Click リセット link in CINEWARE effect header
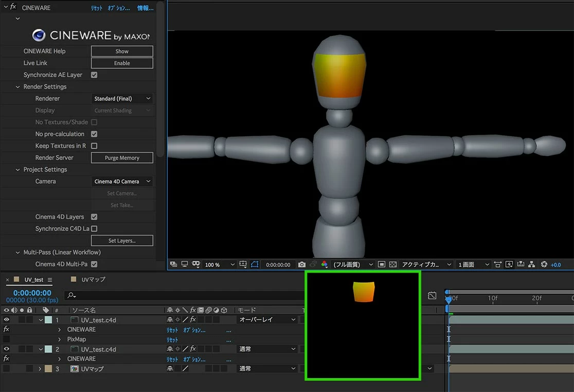This screenshot has height=392, width=574. coord(97,8)
